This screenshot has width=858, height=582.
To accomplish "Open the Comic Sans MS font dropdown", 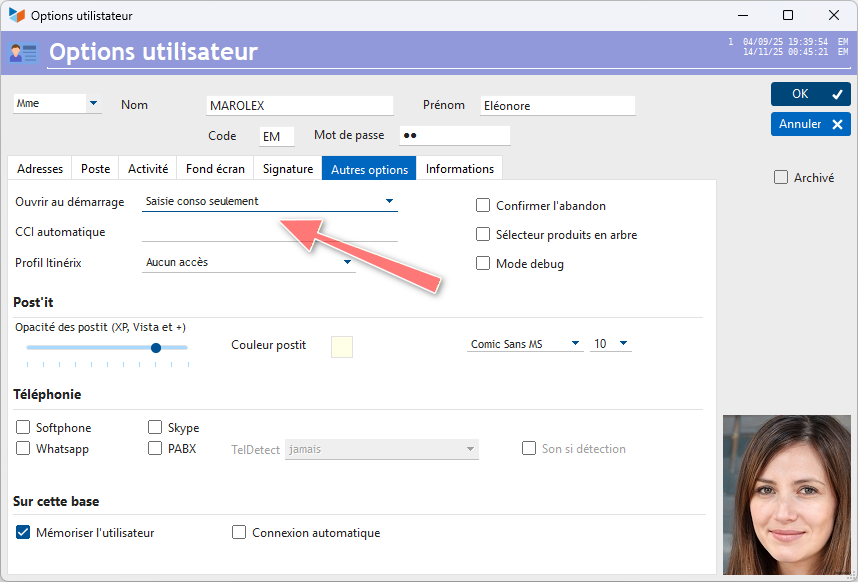I will [525, 344].
